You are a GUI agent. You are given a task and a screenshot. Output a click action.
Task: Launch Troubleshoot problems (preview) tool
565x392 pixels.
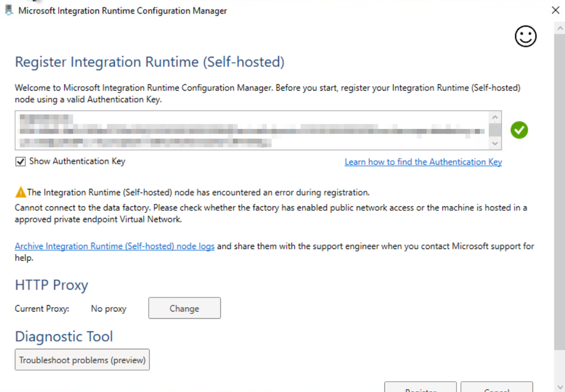tap(82, 360)
